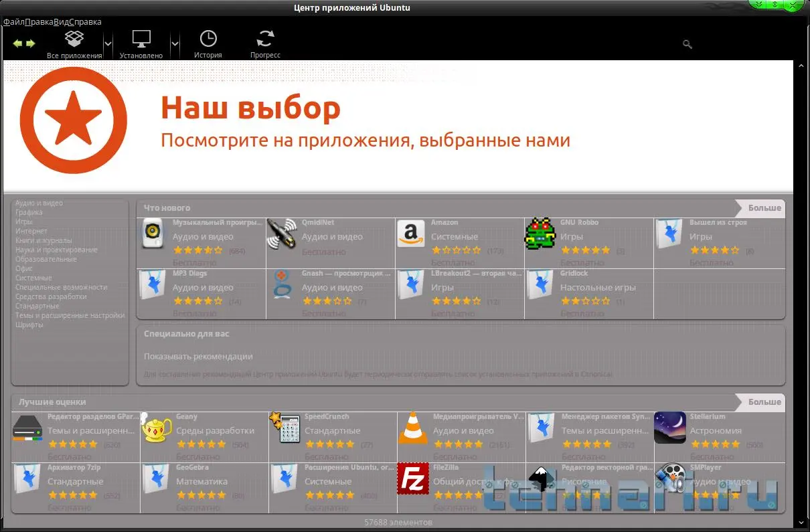Select the Специальные возможности category
This screenshot has width=810, height=532.
tap(62, 287)
